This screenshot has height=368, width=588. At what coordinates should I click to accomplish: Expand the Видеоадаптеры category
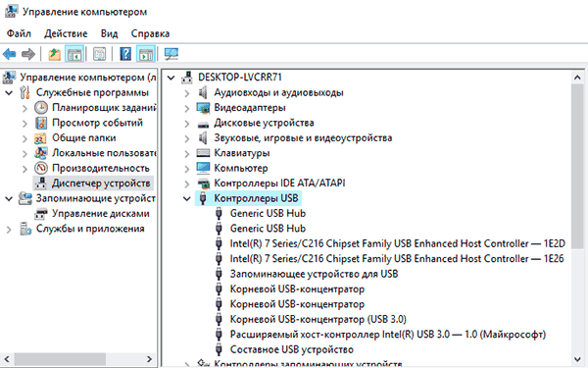coord(187,108)
